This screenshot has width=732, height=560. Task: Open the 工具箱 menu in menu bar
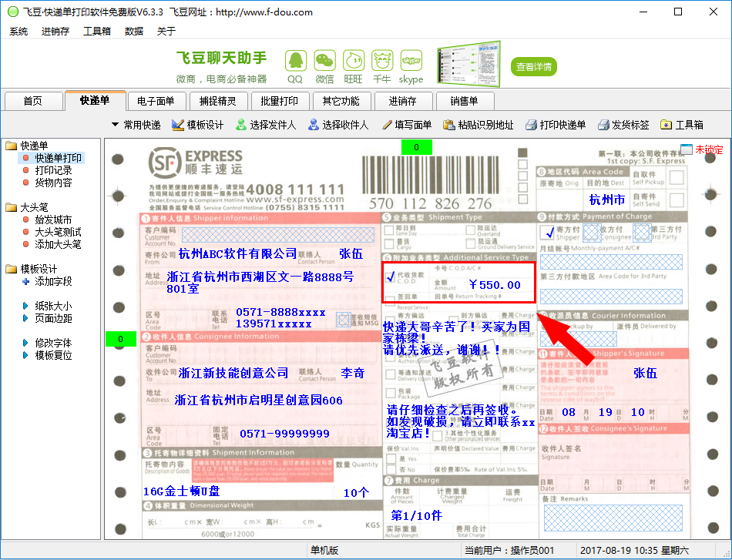pyautogui.click(x=96, y=32)
